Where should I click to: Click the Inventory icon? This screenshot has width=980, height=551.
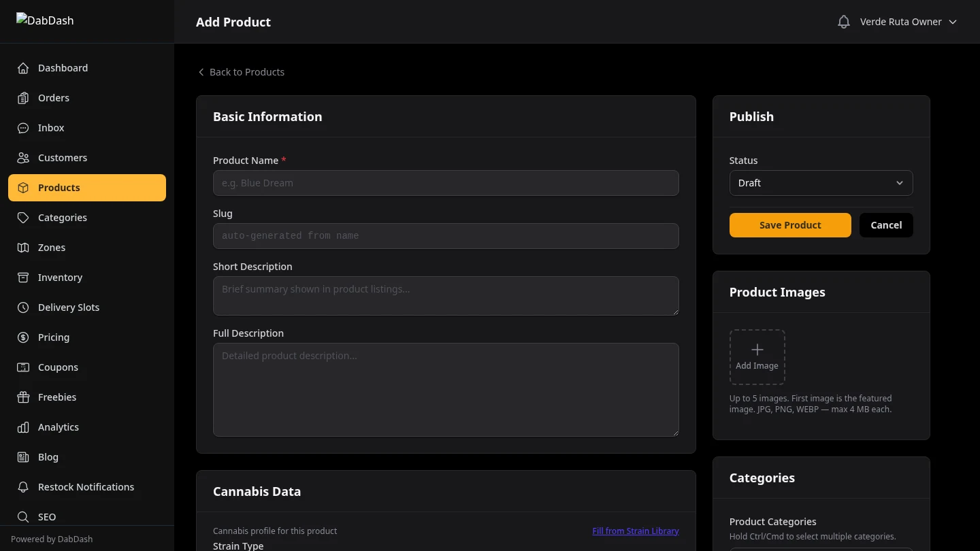22,278
